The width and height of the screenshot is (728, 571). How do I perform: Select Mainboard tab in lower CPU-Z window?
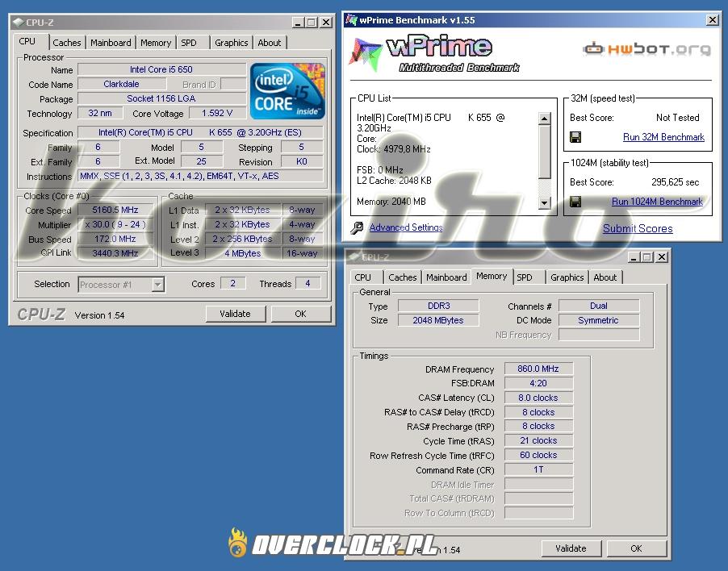point(446,277)
